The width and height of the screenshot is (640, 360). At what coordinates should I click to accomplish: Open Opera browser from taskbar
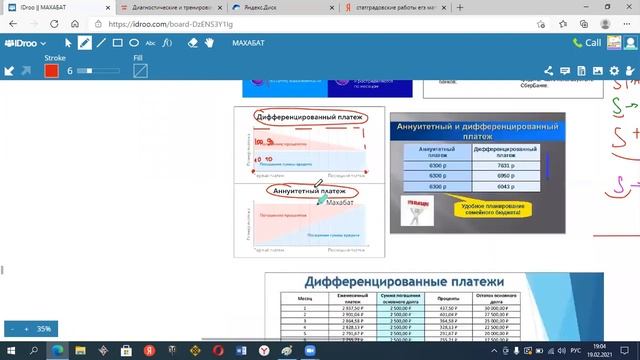(218, 351)
